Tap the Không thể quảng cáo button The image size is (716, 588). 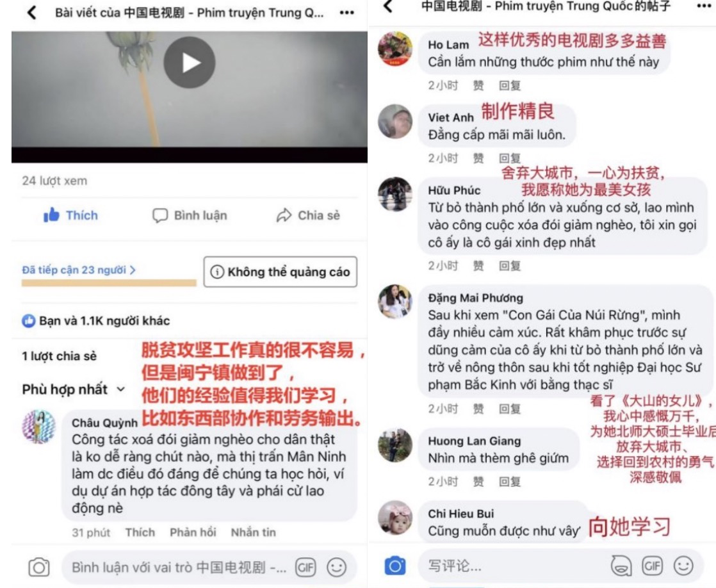click(281, 272)
